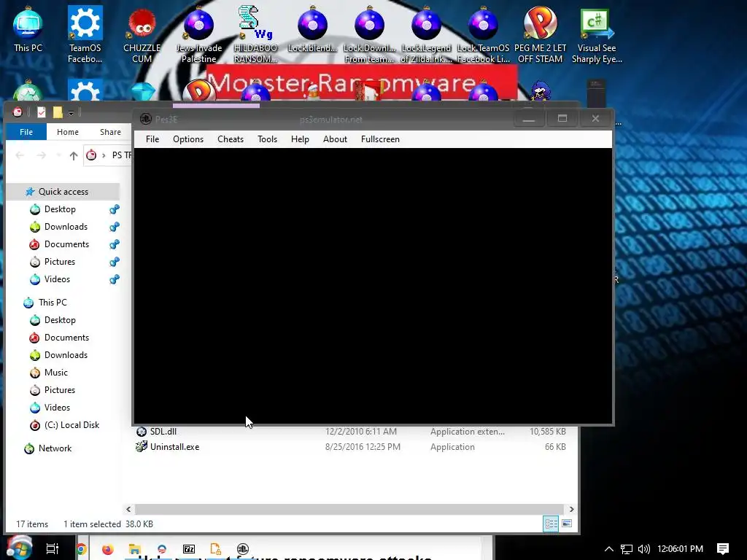The image size is (747, 560).
Task: Open the File tab in File Explorer
Action: click(x=26, y=132)
